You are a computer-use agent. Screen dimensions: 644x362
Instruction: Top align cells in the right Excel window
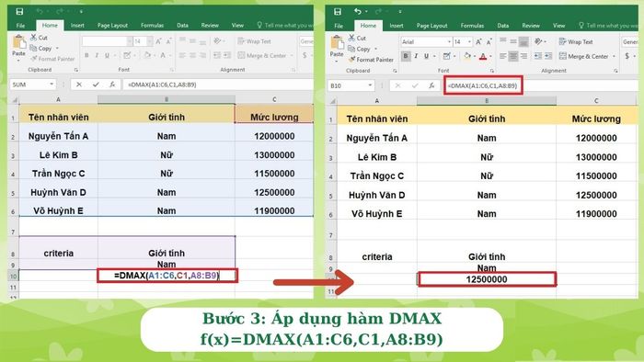coord(503,41)
